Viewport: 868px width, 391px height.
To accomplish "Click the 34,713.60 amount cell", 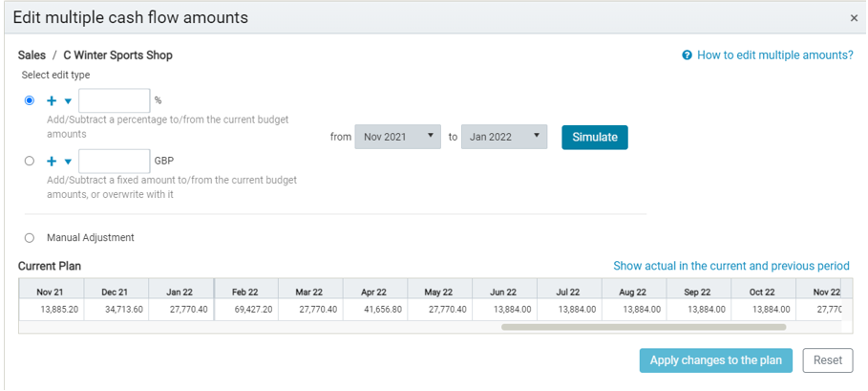I will tap(116, 310).
